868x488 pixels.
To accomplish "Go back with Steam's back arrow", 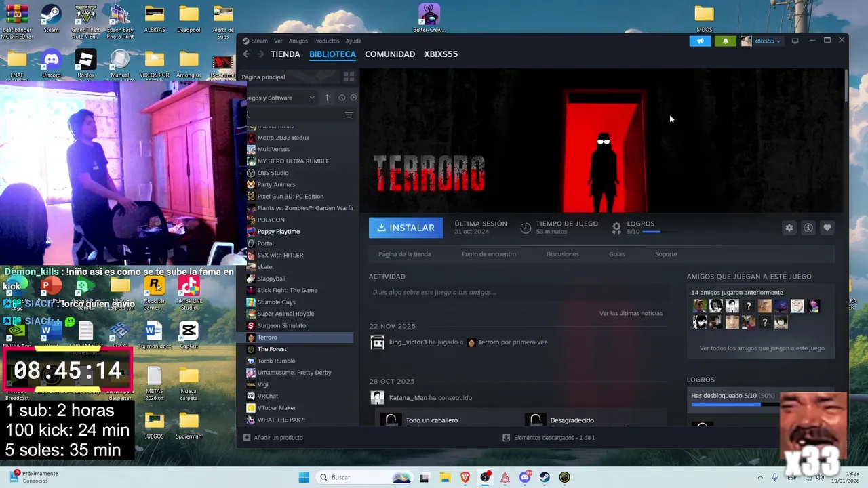I will pyautogui.click(x=247, y=54).
